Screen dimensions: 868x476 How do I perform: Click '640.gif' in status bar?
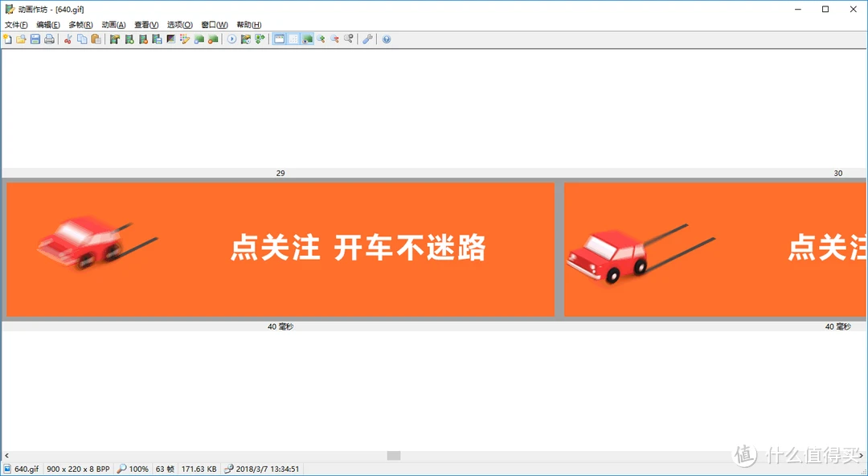click(x=27, y=469)
